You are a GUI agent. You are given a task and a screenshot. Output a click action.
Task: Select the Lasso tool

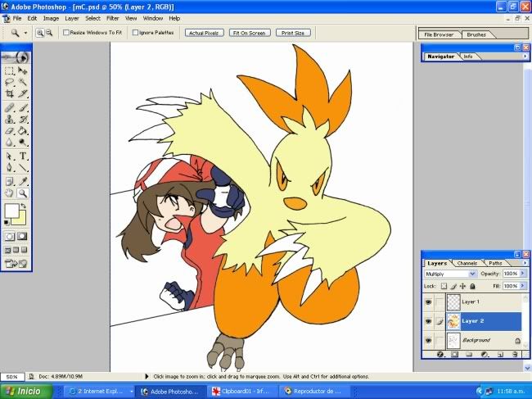(x=9, y=82)
